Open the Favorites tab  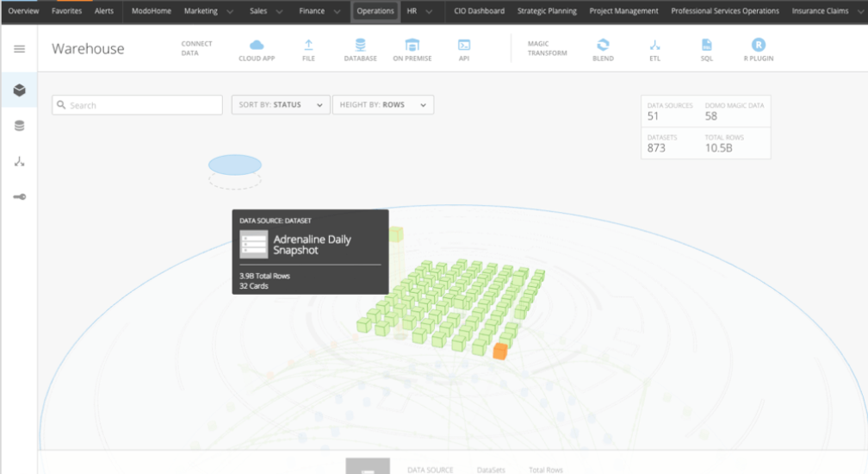[x=66, y=10]
